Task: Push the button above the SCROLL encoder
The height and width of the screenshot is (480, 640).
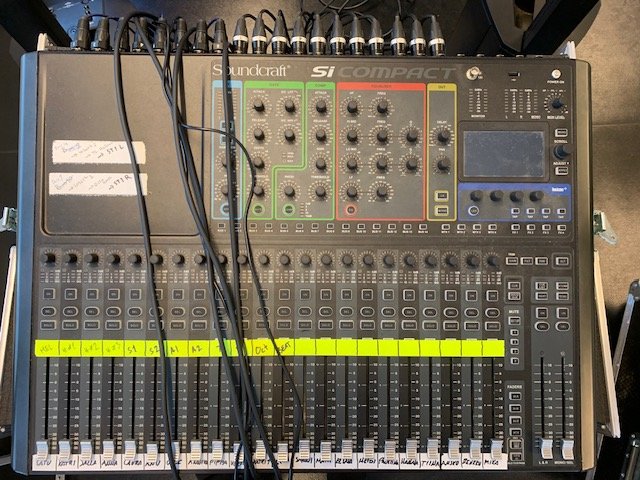Action: [561, 133]
